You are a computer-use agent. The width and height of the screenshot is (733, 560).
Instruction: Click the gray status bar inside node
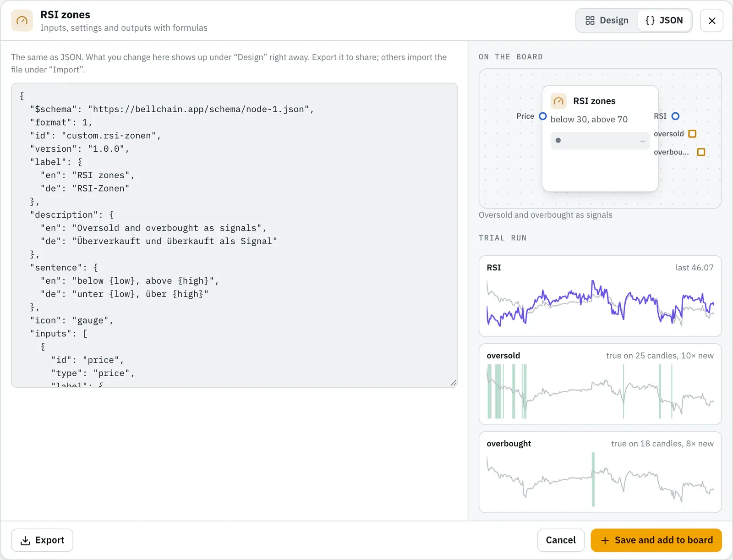[x=600, y=141]
